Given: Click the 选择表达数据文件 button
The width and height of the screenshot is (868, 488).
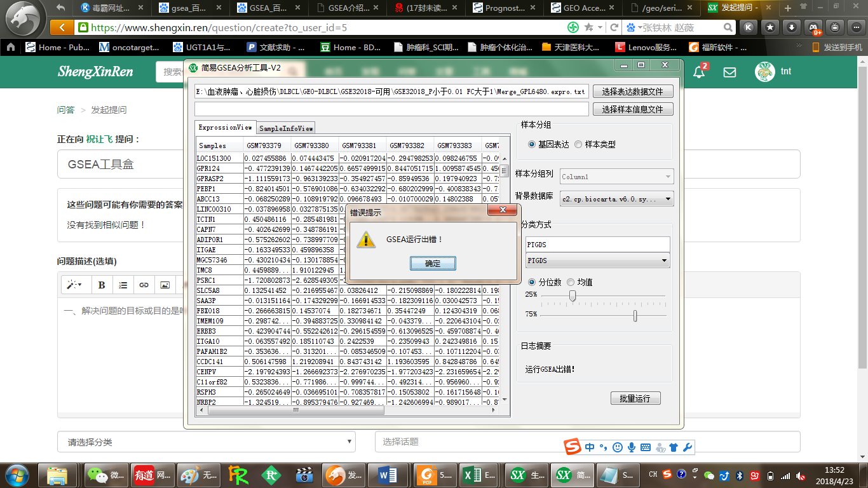Looking at the screenshot, I should coord(632,91).
